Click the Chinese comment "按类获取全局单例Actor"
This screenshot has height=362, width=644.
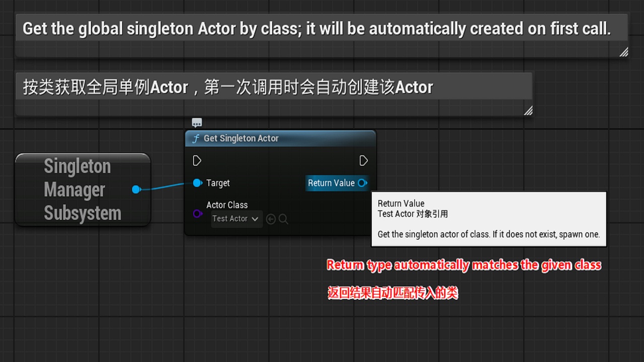tap(228, 87)
